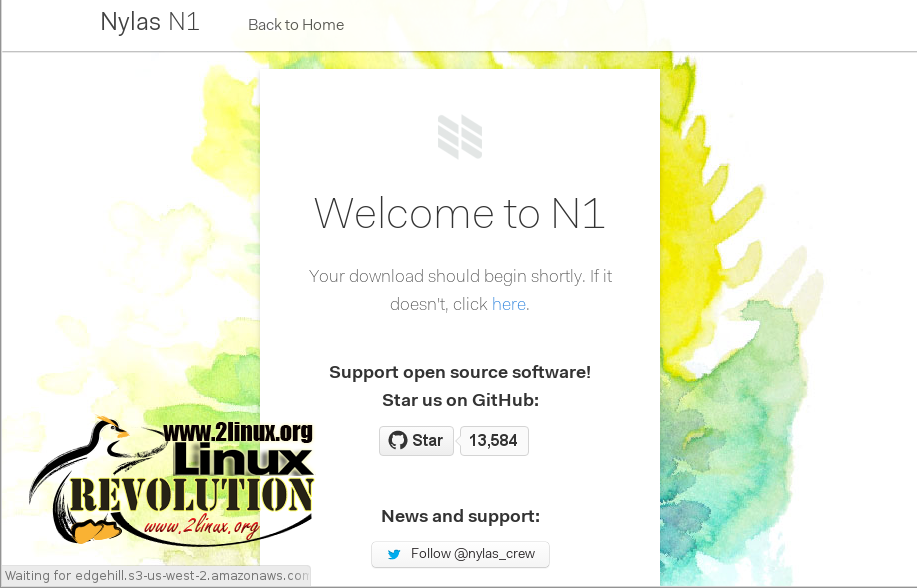The width and height of the screenshot is (917, 588).
Task: Click 'Support open source software!' text
Action: (460, 372)
